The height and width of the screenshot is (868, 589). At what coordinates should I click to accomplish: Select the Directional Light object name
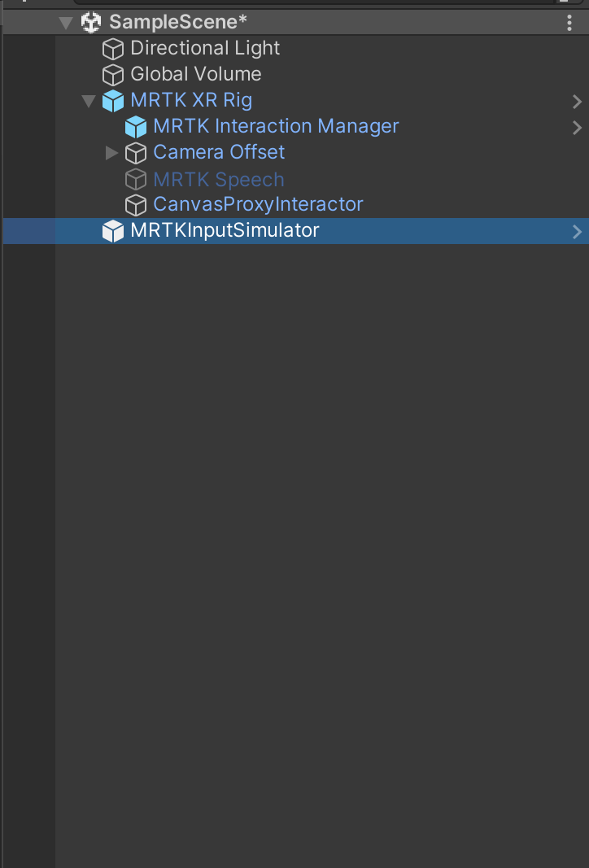(205, 49)
